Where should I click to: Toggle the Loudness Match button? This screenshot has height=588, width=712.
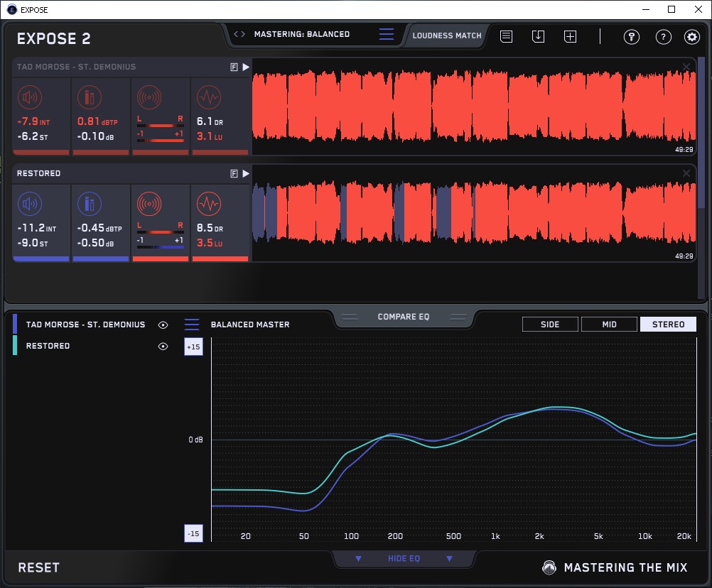[447, 35]
